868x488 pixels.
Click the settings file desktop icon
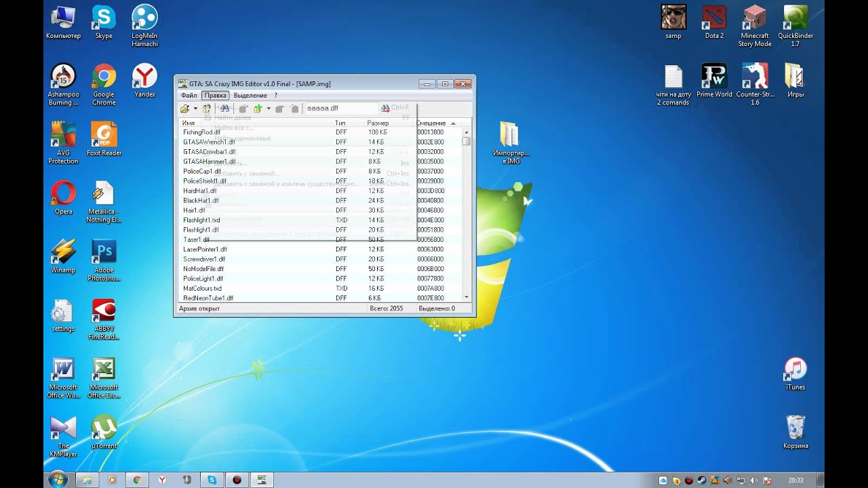[x=63, y=315]
